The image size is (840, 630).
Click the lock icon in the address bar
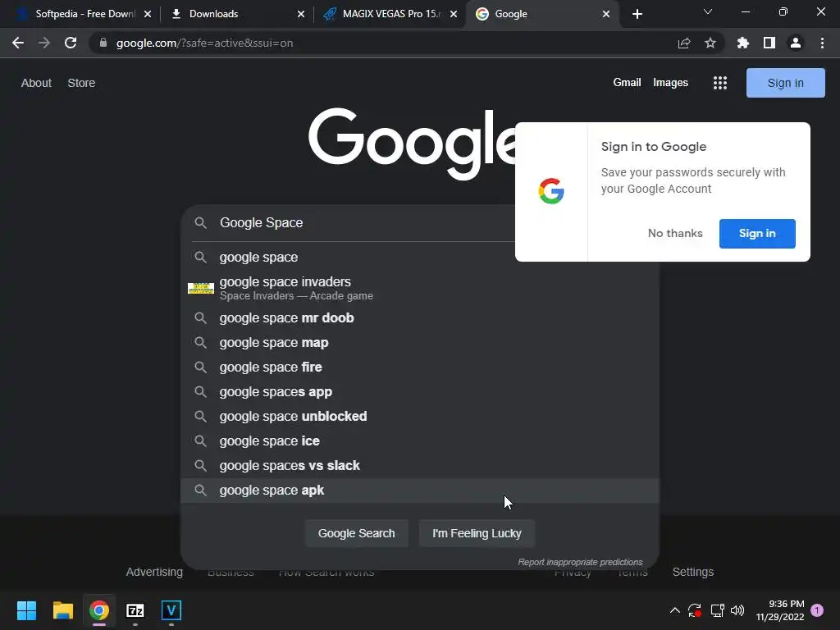103,43
